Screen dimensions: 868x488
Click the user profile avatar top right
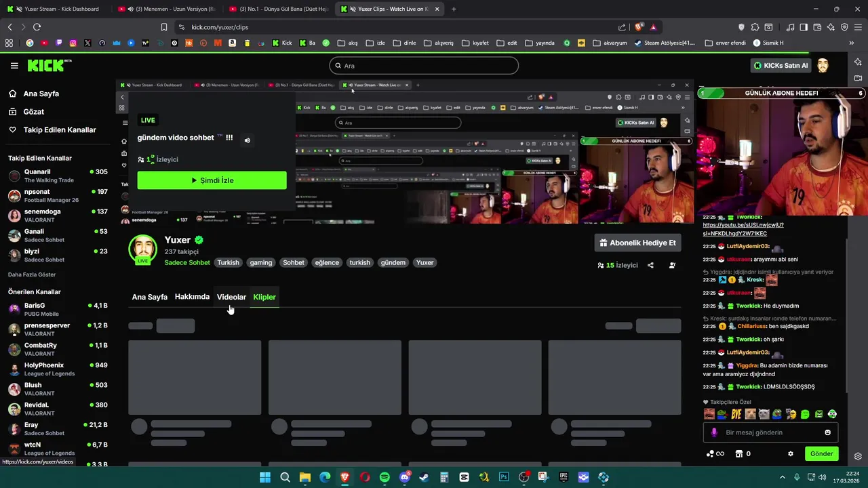[x=823, y=66]
